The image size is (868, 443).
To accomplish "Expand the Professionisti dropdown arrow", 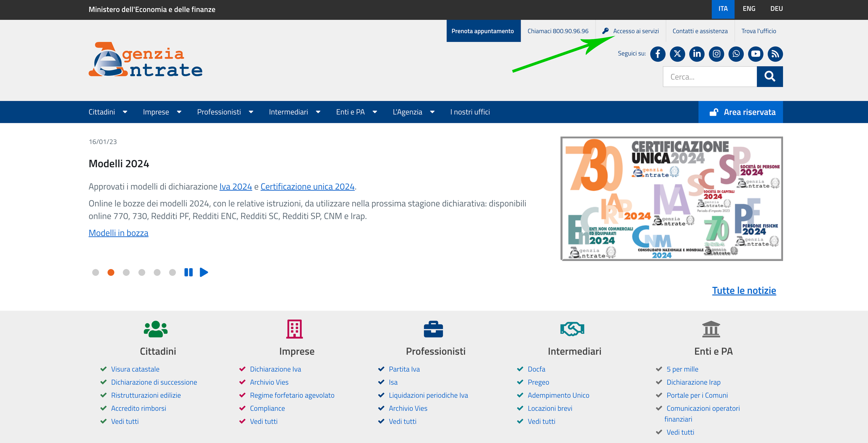I will click(x=251, y=112).
